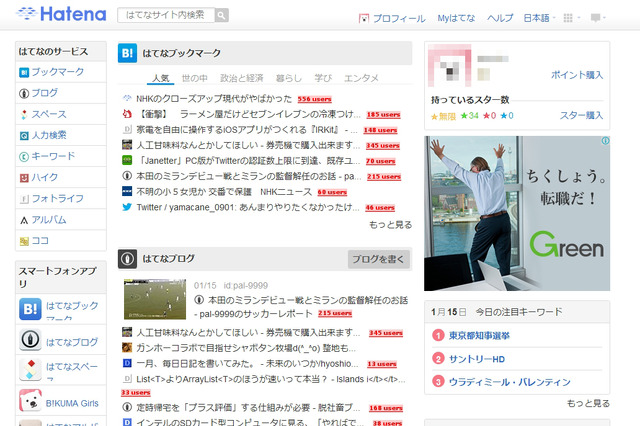This screenshot has height=426, width=640.
Task: Click the 人力検索 sidebar icon
Action: click(24, 135)
